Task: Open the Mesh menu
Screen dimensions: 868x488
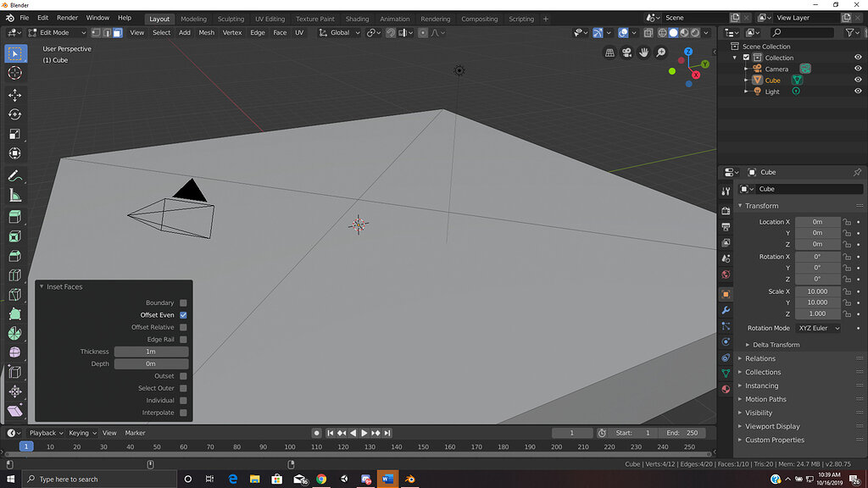Action: (206, 32)
